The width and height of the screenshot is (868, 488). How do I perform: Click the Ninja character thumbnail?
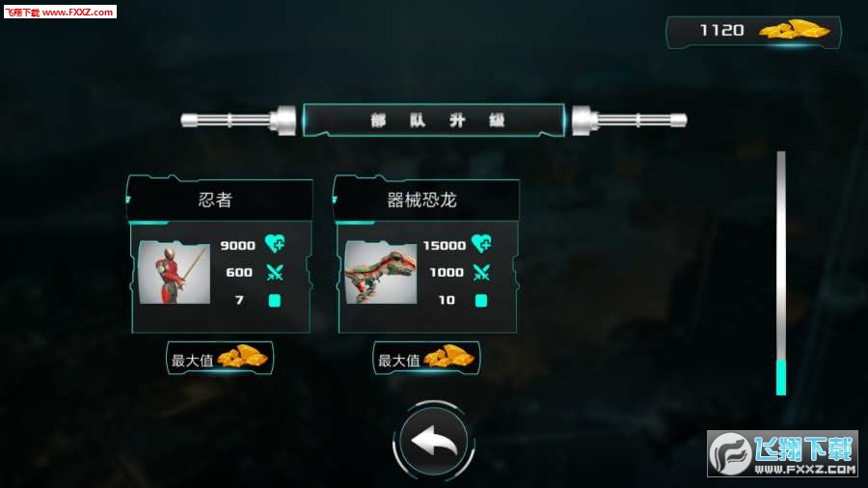175,272
